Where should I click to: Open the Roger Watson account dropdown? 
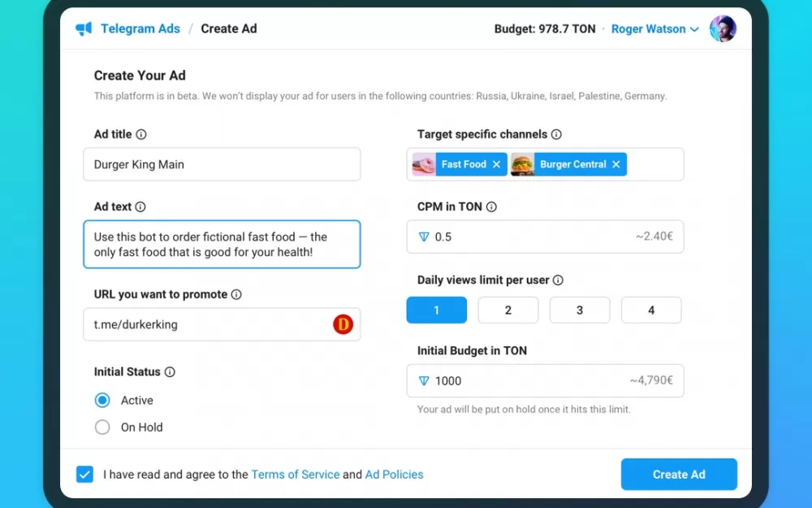pos(654,29)
